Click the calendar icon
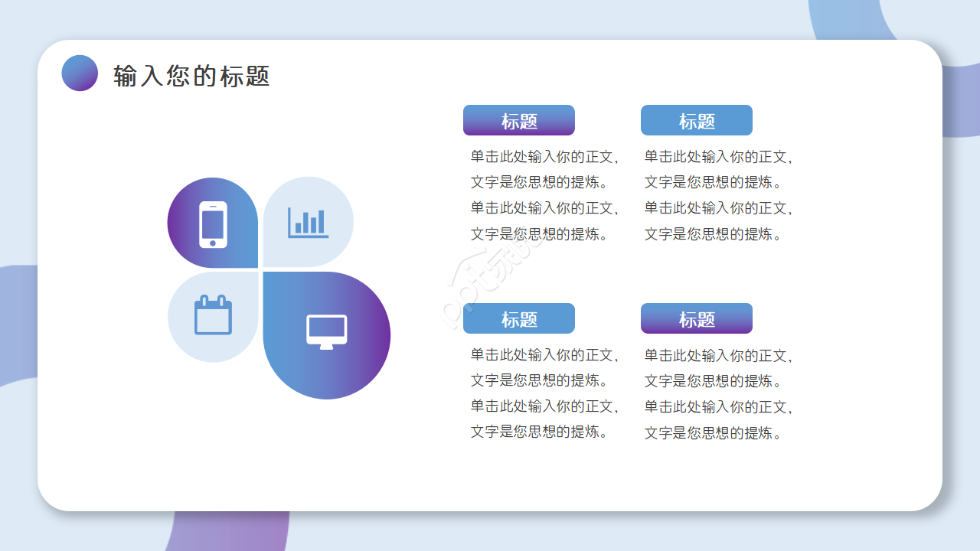 pos(212,316)
